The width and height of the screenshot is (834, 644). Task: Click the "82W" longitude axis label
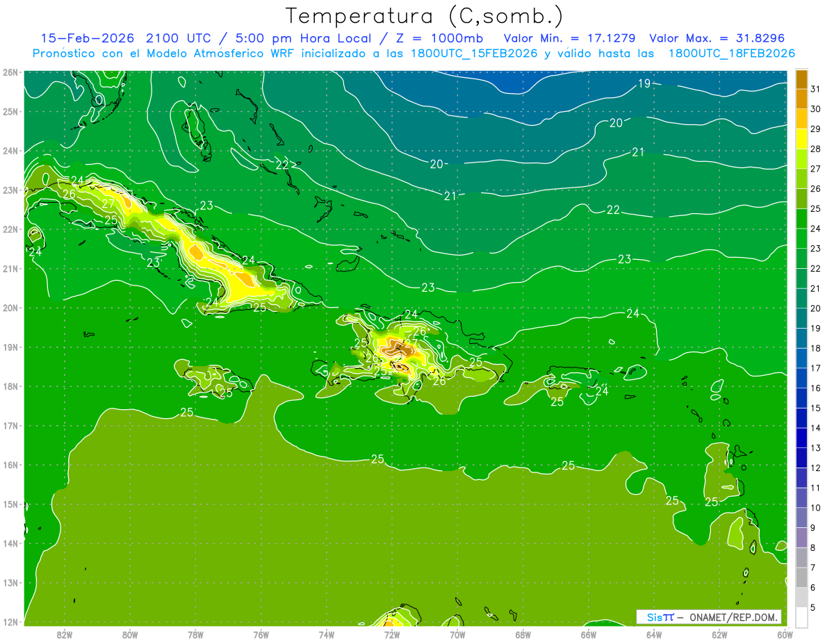(64, 634)
